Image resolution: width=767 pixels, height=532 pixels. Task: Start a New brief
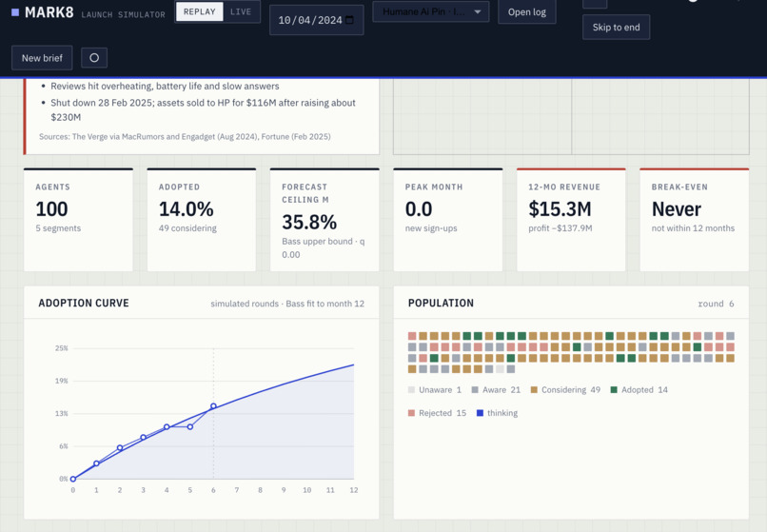click(42, 58)
